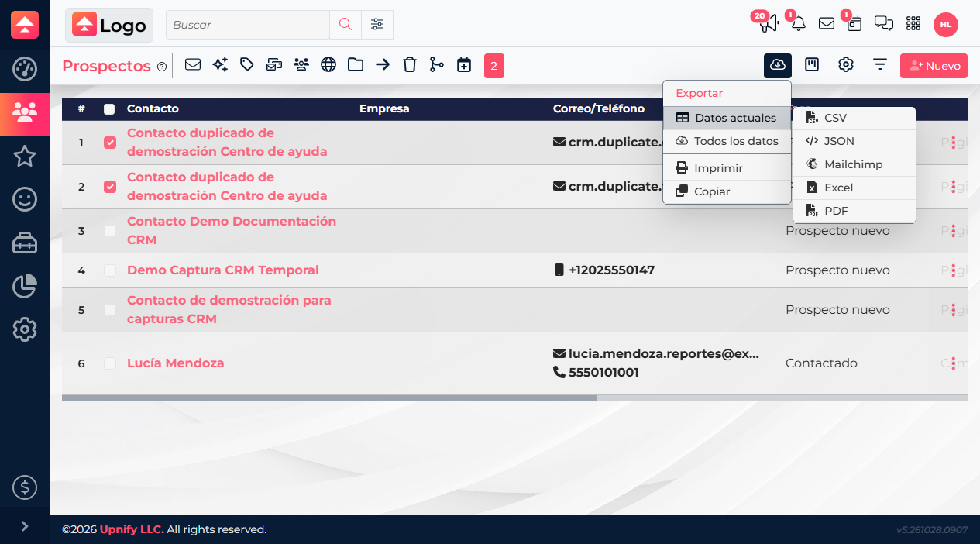The image size is (980, 544).
Task: Open the apps grid icon
Action: (913, 24)
